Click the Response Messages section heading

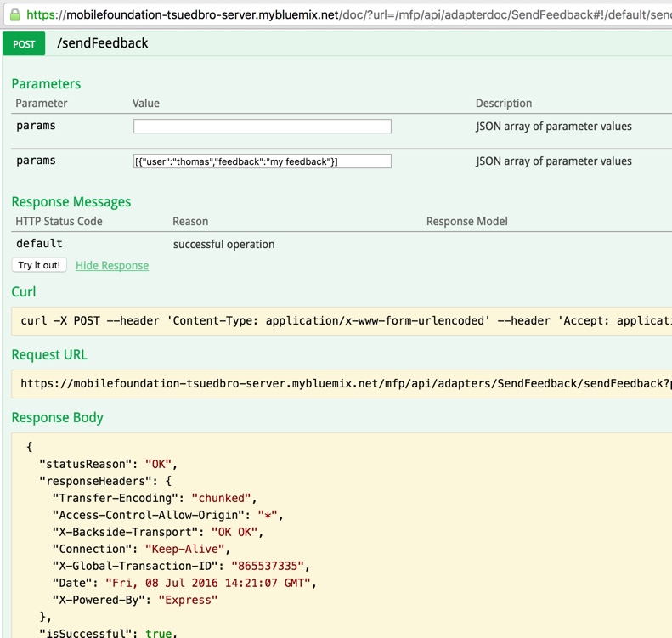click(x=71, y=202)
